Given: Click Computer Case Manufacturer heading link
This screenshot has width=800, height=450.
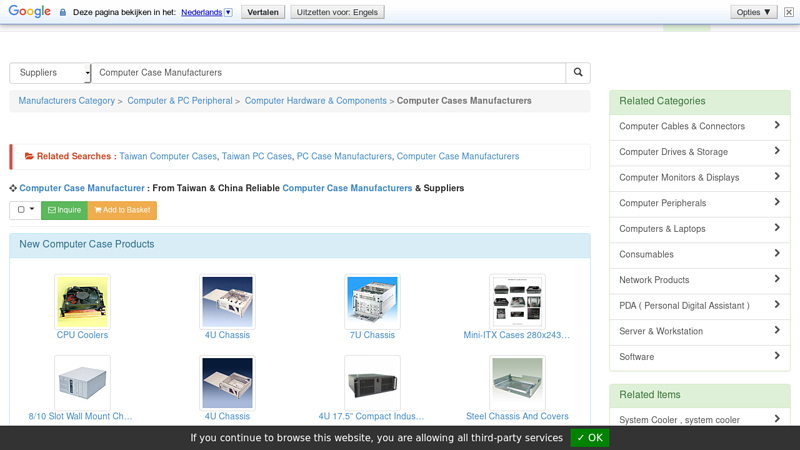Looking at the screenshot, I should coord(82,188).
